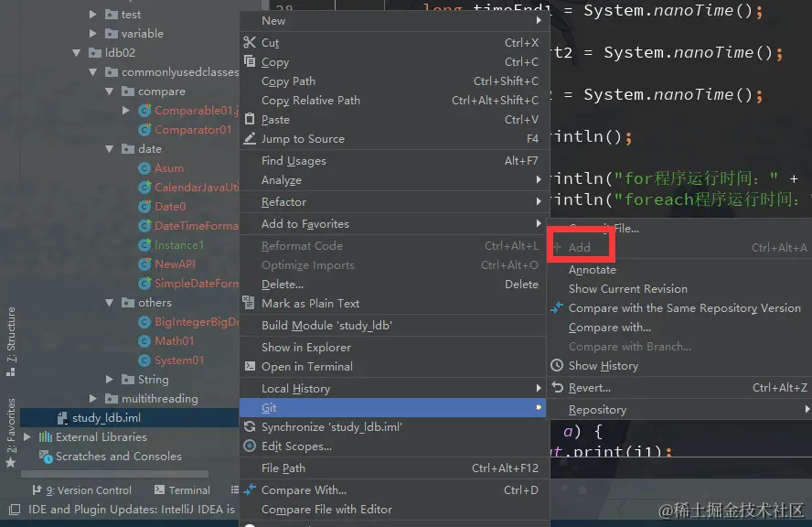Click the Compare With arrows icon
Screen dimensions: 812x527
coord(250,489)
